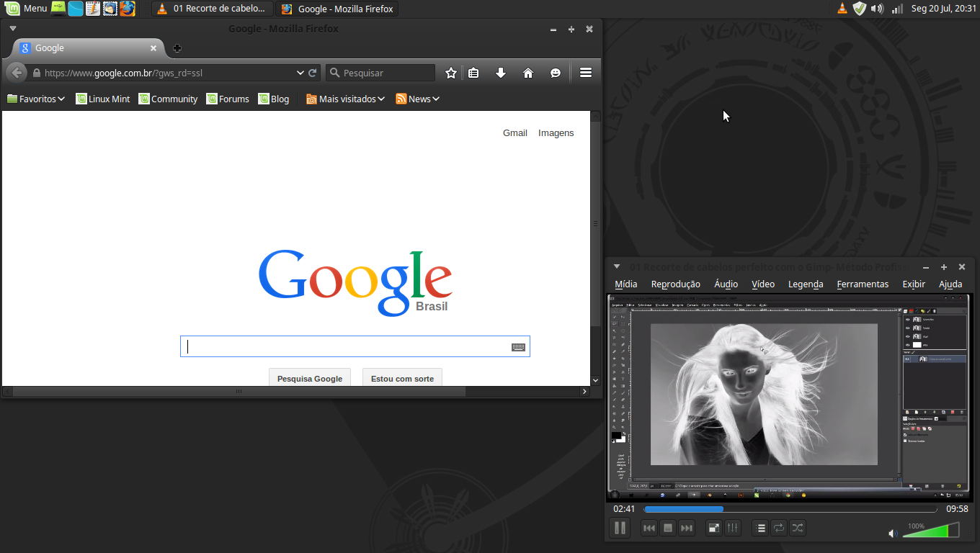Skip to previous media in VLC

coord(649,528)
